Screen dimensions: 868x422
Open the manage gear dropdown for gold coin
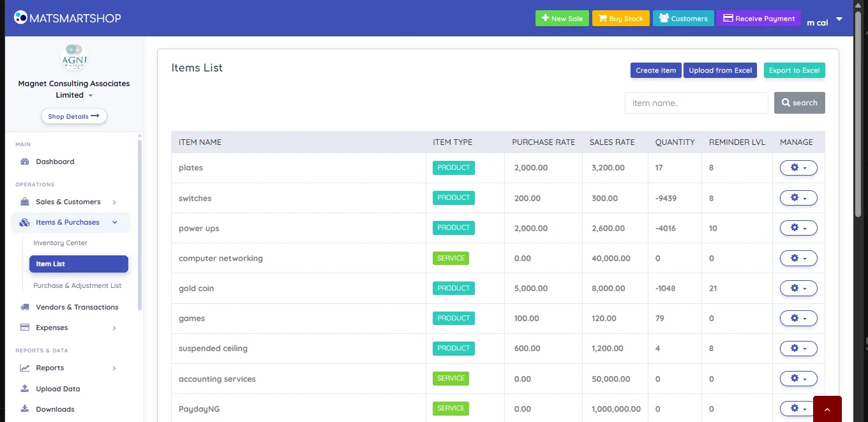pyautogui.click(x=798, y=289)
